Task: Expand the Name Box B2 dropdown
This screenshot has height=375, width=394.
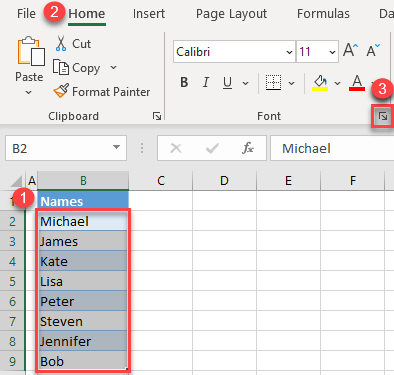Action: (x=116, y=147)
